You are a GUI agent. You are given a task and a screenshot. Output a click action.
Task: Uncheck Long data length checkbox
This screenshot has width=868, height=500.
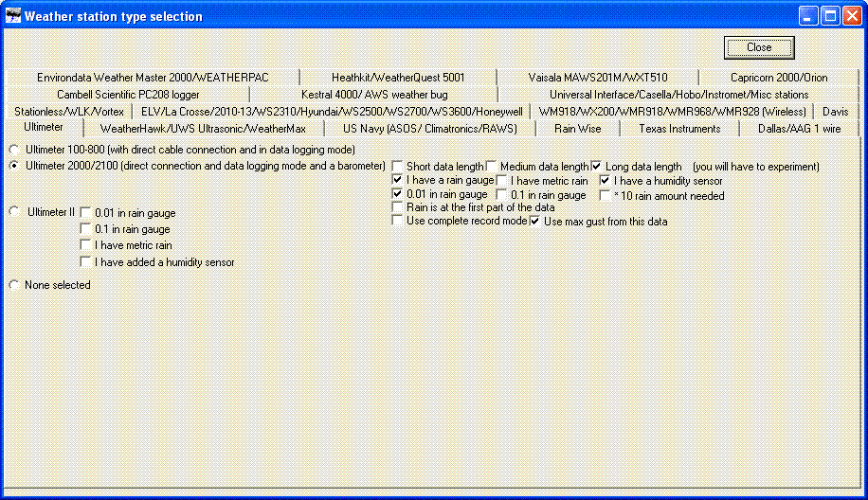coord(596,166)
